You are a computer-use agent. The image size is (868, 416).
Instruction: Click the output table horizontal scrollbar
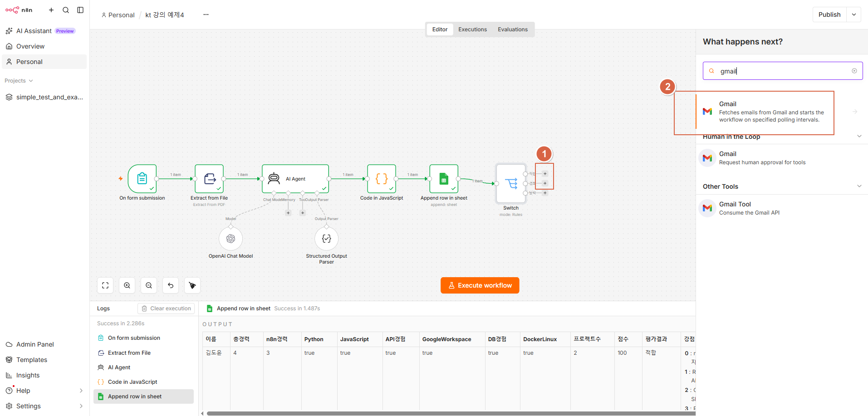coord(451,413)
